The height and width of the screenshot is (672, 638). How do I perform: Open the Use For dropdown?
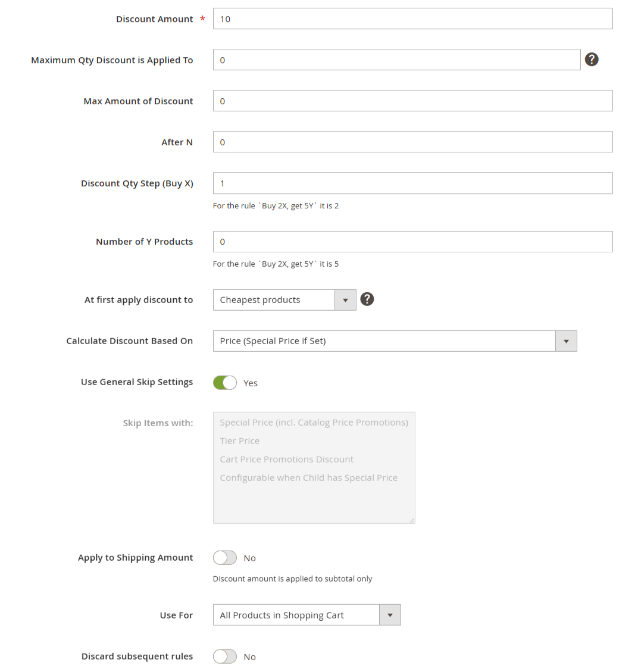coord(307,615)
